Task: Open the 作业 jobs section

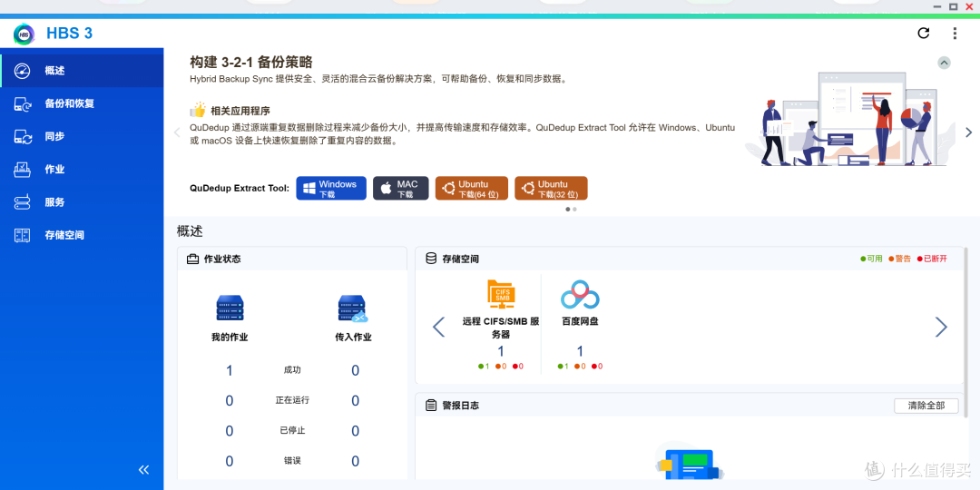Action: coord(82,170)
